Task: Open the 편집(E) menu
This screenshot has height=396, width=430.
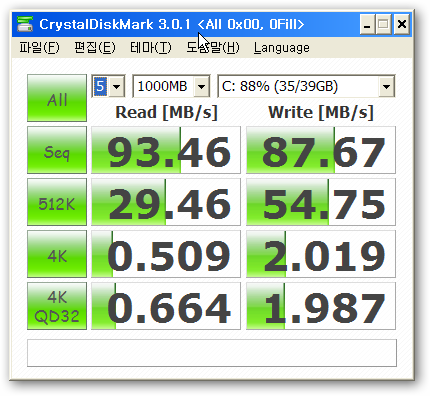Action: pyautogui.click(x=95, y=47)
